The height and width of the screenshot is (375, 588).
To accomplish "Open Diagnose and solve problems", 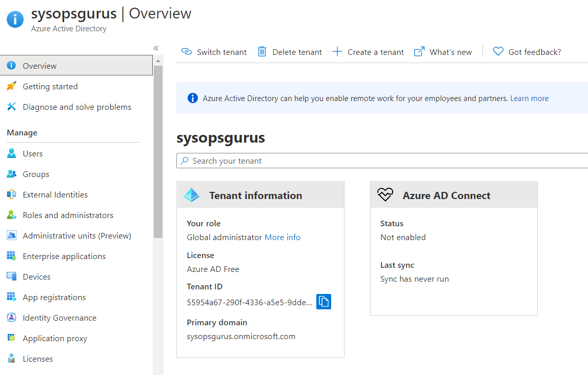I will pyautogui.click(x=76, y=107).
